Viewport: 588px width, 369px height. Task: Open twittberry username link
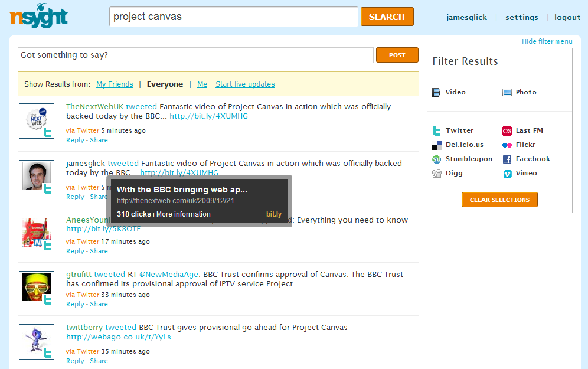84,327
